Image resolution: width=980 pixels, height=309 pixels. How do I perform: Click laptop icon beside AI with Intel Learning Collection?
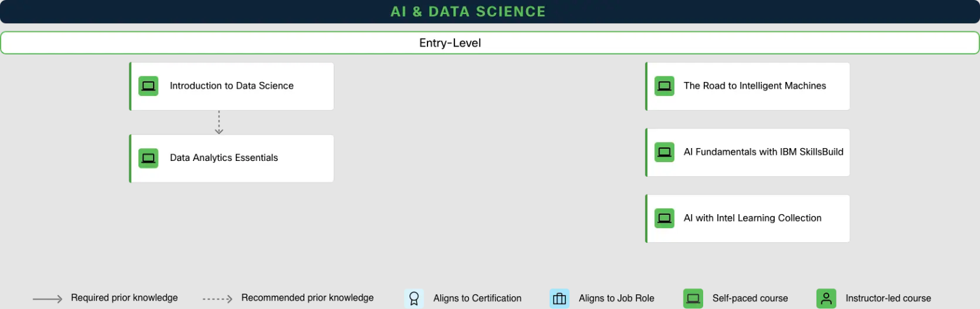pyautogui.click(x=664, y=218)
